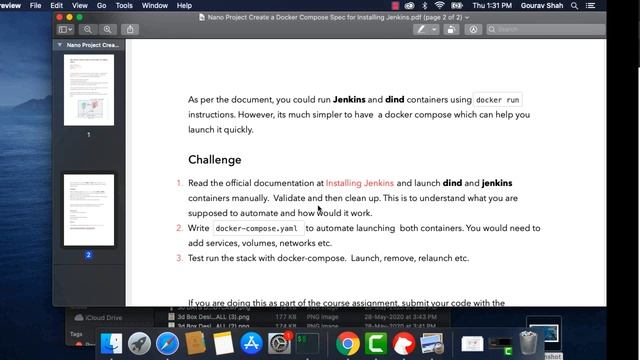Click the Thu 1:31 PM clock
This screenshot has width=640, height=360.
click(x=492, y=6)
